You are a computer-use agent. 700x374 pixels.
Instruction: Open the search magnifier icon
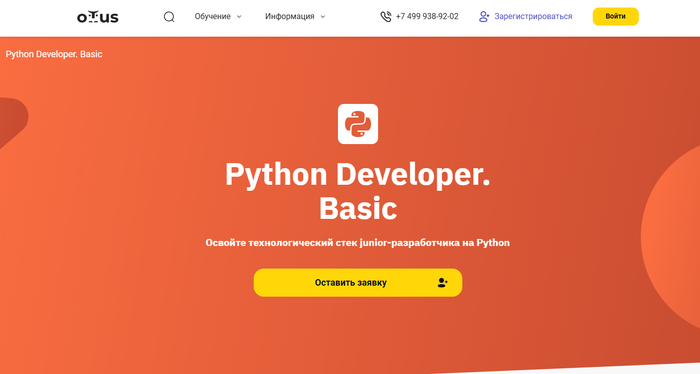pyautogui.click(x=169, y=17)
